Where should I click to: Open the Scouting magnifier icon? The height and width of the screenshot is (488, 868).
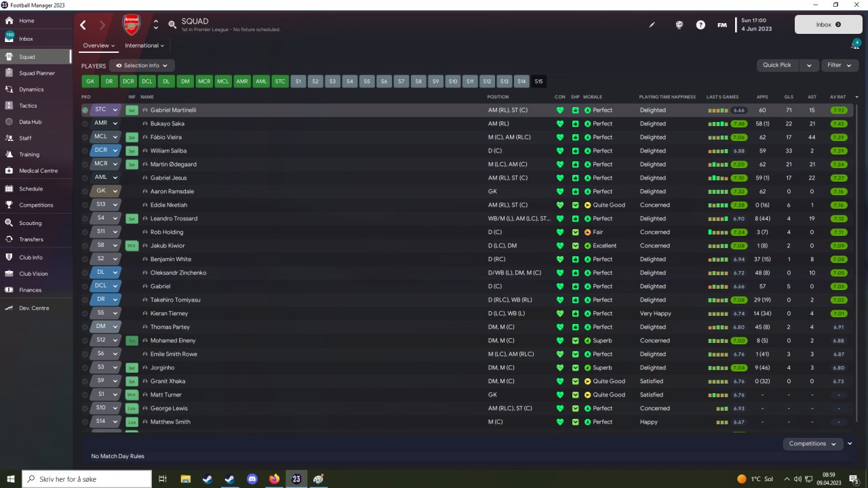coord(9,223)
